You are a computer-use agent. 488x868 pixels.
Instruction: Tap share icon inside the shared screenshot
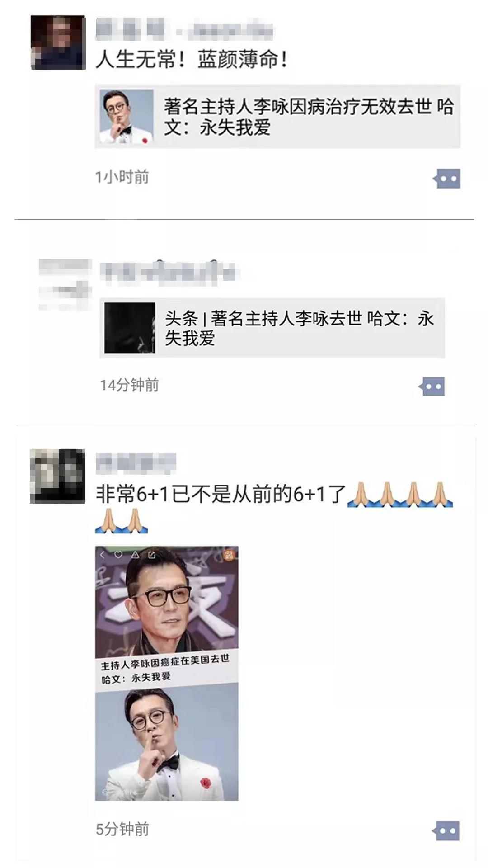(151, 555)
